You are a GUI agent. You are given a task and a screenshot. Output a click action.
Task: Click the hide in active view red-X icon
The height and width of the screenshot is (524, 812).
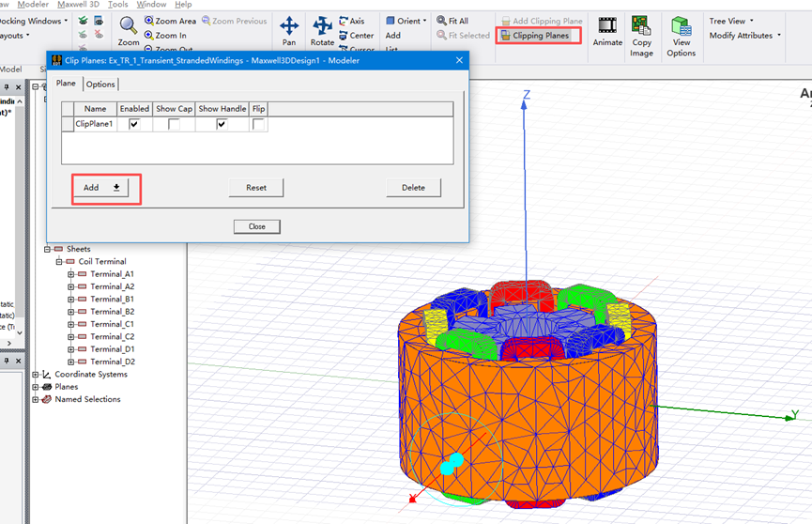tap(99, 34)
